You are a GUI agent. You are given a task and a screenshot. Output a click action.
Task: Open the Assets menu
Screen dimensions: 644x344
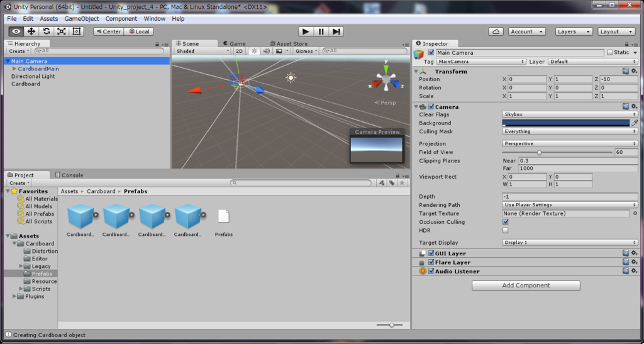[49, 18]
